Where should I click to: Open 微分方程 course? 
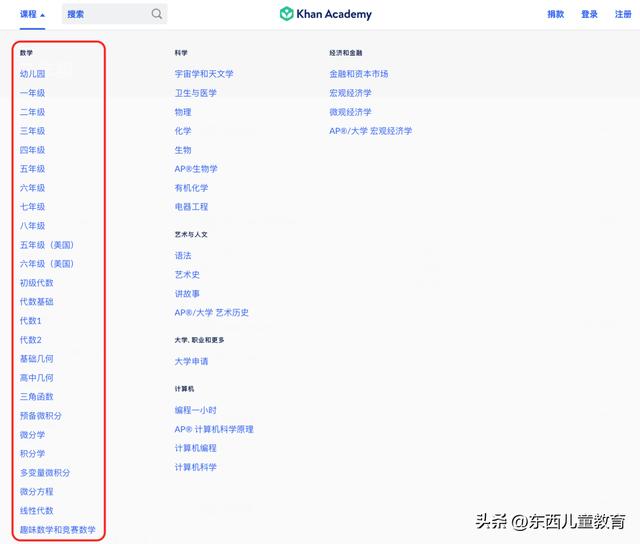coord(37,491)
